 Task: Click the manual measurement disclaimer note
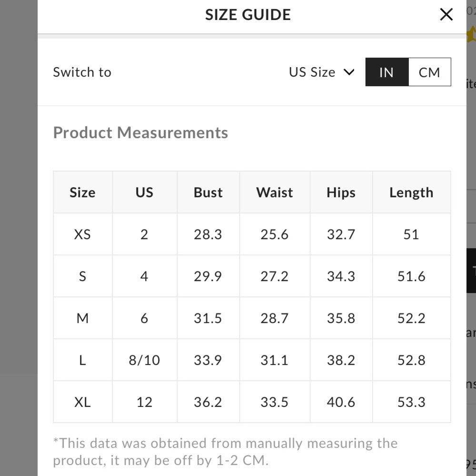(225, 452)
